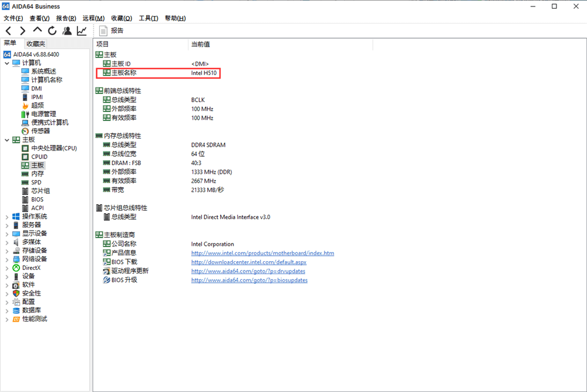Expand the 性能测试 tree node
587x392 pixels.
click(7, 319)
